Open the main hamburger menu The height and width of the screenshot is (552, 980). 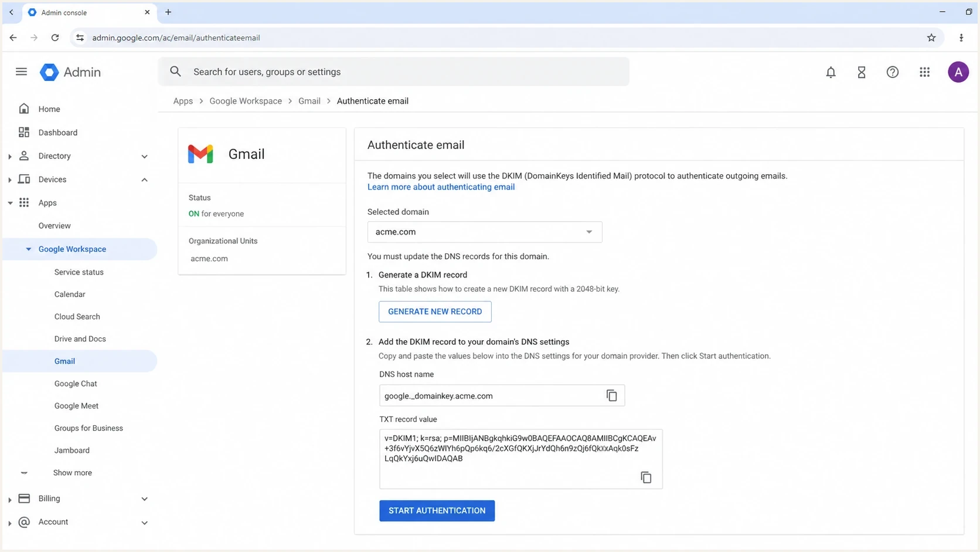[x=21, y=72]
